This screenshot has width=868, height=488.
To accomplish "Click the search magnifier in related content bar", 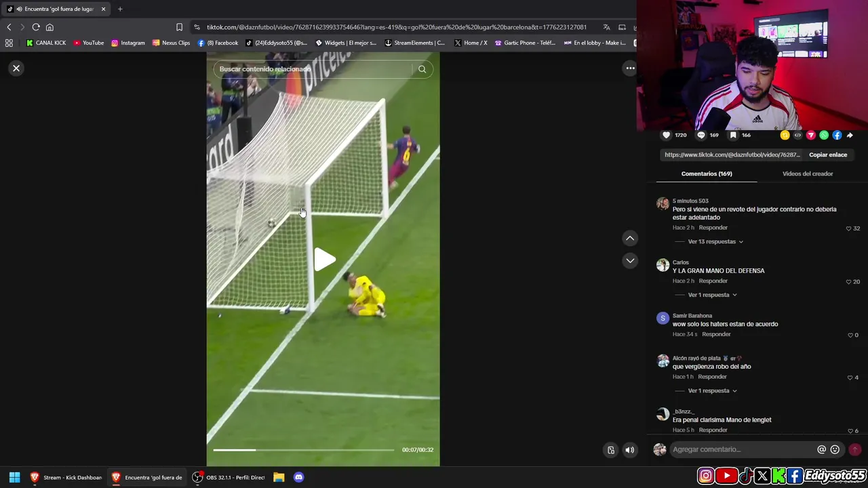I will 422,69.
